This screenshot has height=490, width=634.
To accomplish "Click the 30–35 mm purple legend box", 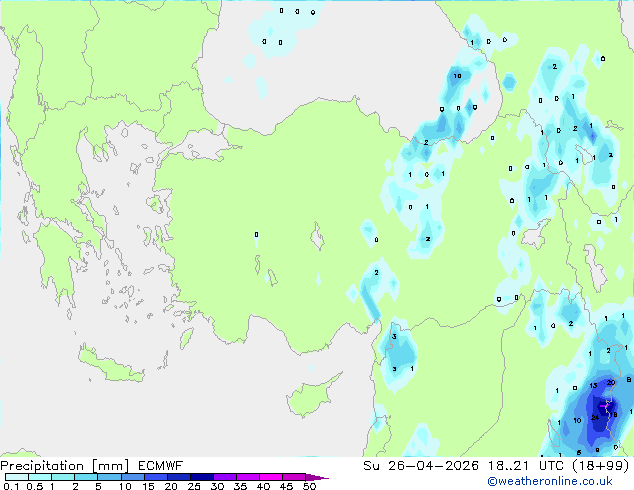I will click(225, 477).
